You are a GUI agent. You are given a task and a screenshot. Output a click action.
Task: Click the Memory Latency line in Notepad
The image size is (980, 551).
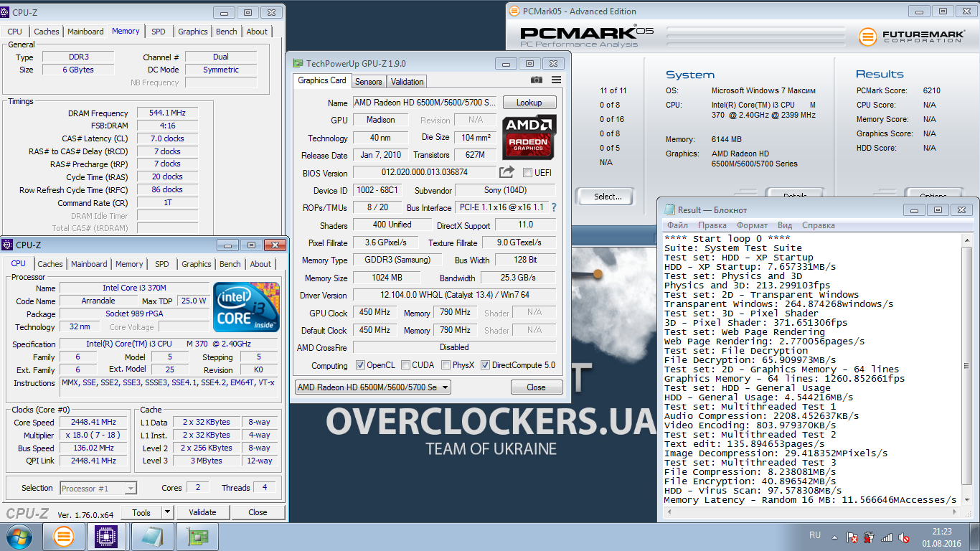coord(811,500)
